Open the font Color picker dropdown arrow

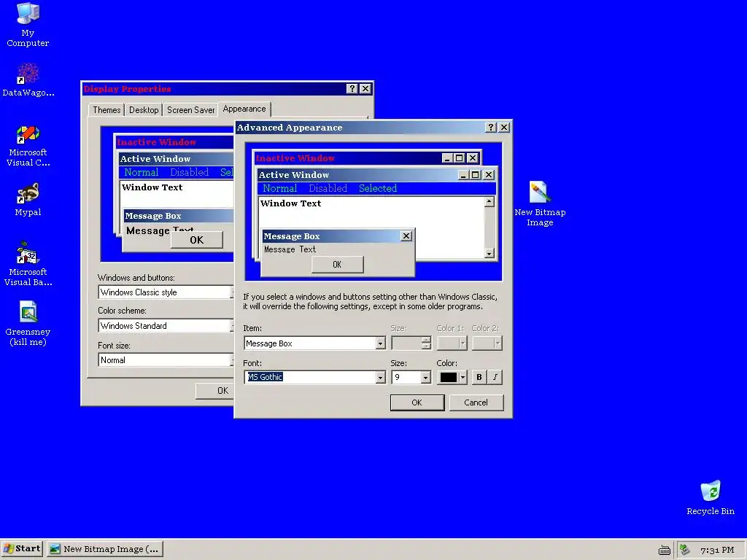pyautogui.click(x=462, y=377)
